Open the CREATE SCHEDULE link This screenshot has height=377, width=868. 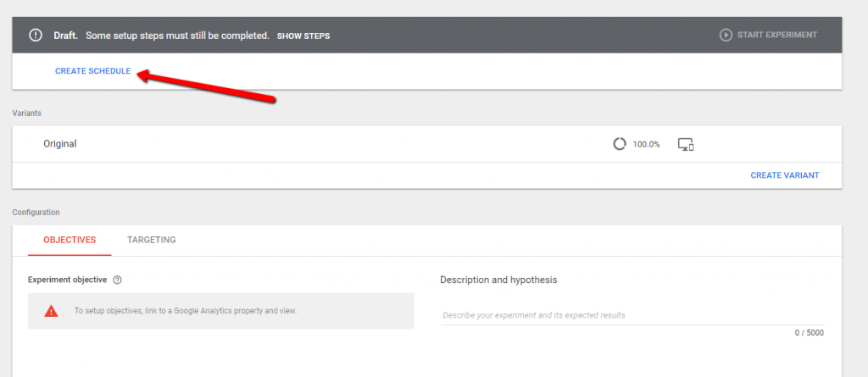coord(93,71)
